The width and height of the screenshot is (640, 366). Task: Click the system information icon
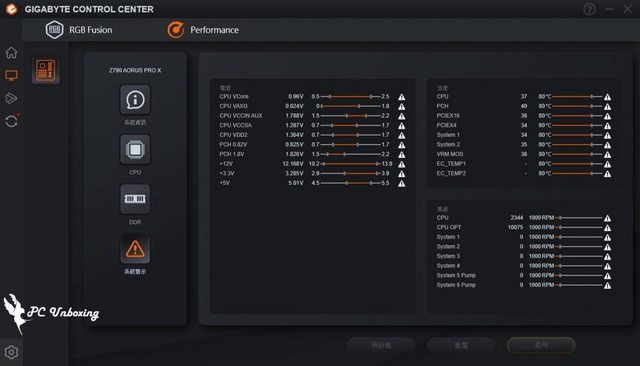click(135, 100)
